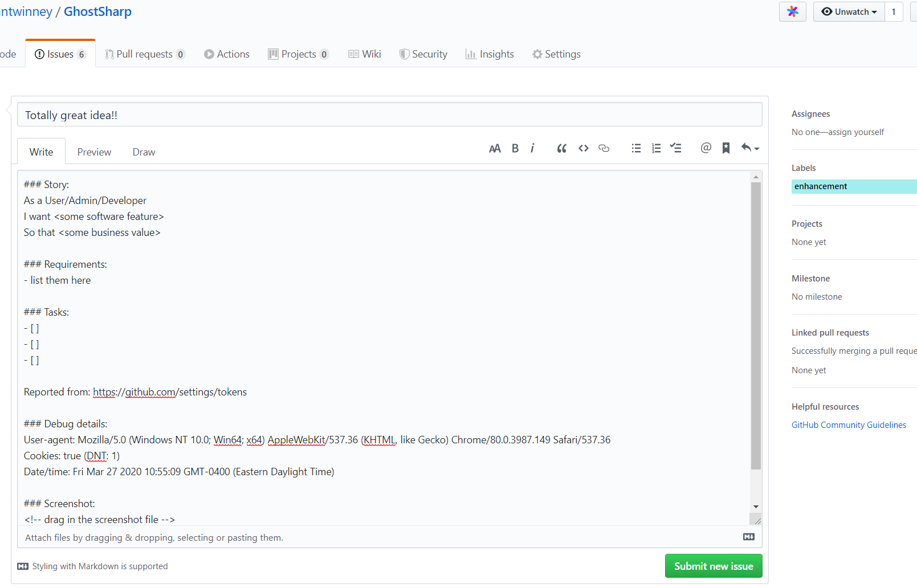
Task: Open the saved replies dropdown
Action: [750, 149]
